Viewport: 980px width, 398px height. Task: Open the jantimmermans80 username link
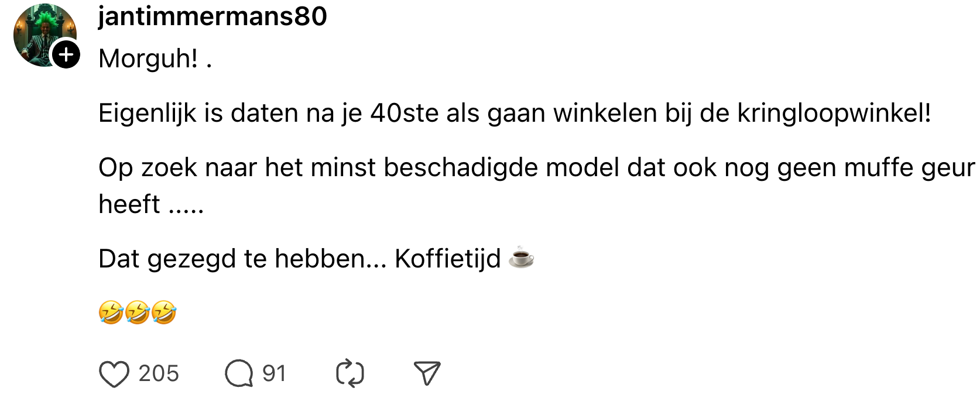[x=213, y=16]
